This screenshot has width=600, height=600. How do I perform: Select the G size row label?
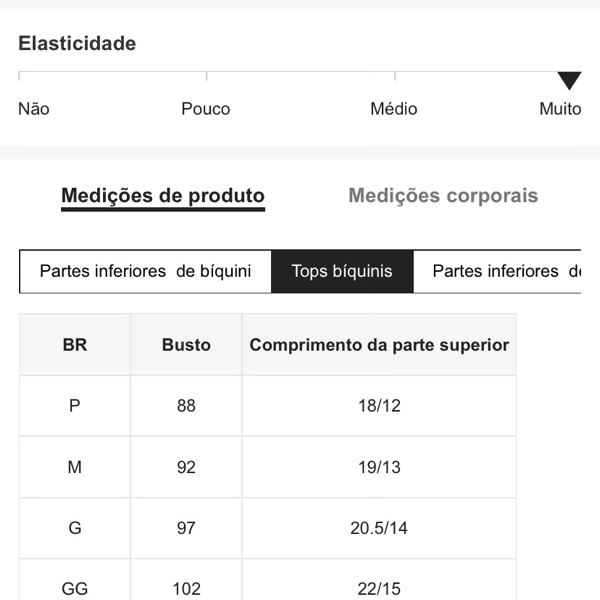(x=75, y=528)
